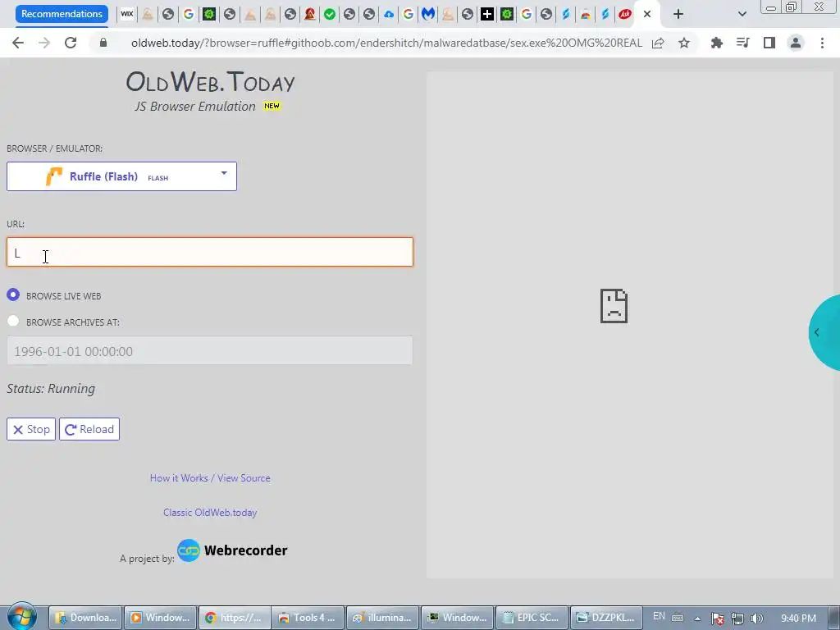Open the Action Center flag icon
This screenshot has height=630, width=840.
pos(717,619)
